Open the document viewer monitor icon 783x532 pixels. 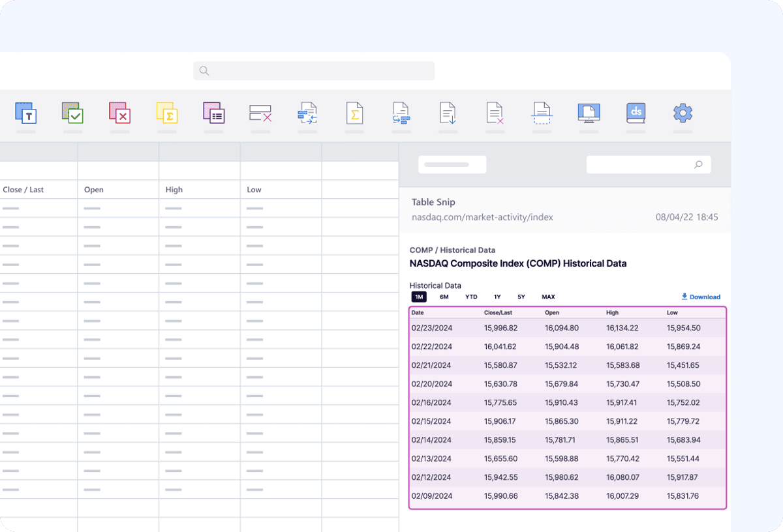(589, 114)
